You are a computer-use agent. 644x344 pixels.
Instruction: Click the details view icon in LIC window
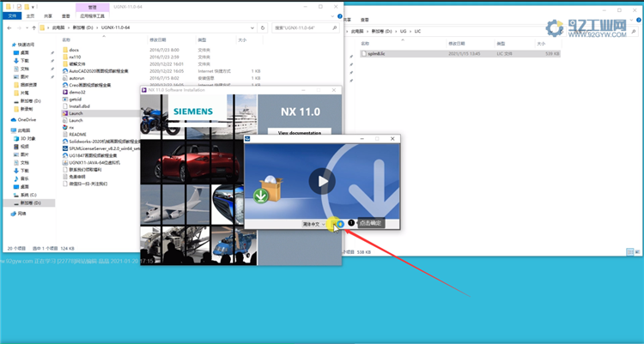[629, 252]
